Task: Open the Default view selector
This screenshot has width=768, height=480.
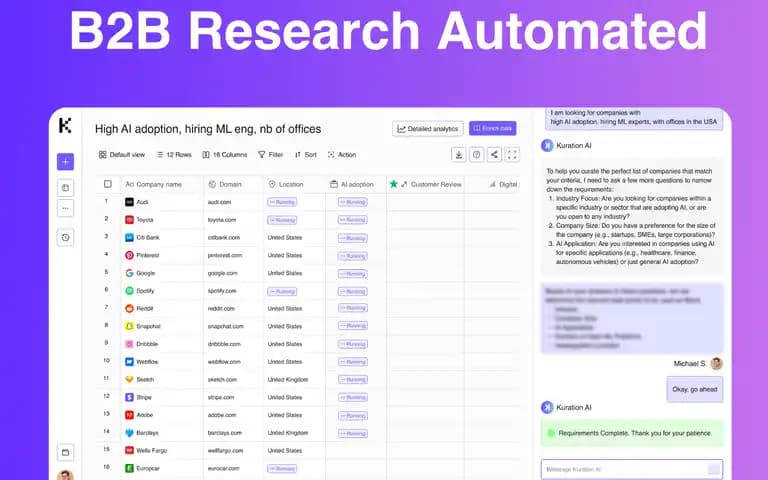Action: [x=122, y=155]
